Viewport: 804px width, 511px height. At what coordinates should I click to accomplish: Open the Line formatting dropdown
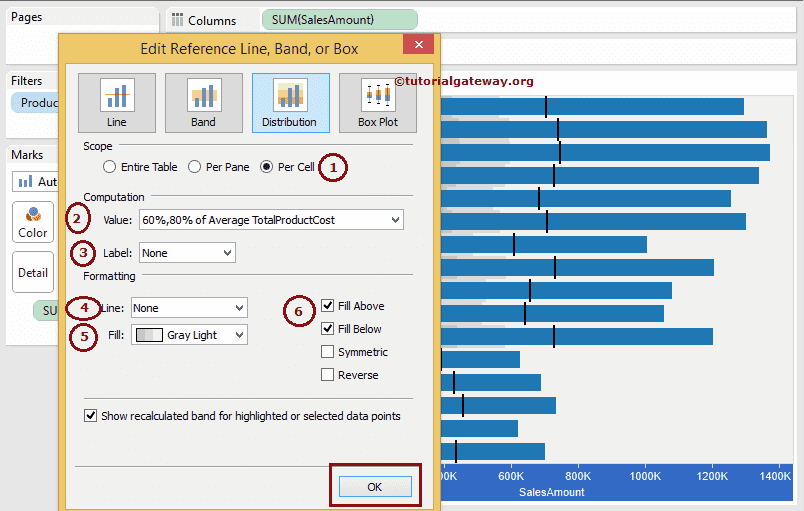[x=189, y=308]
